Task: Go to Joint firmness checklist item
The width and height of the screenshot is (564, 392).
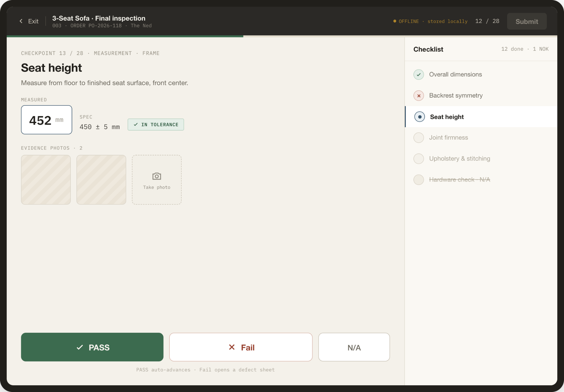Action: [x=481, y=138]
